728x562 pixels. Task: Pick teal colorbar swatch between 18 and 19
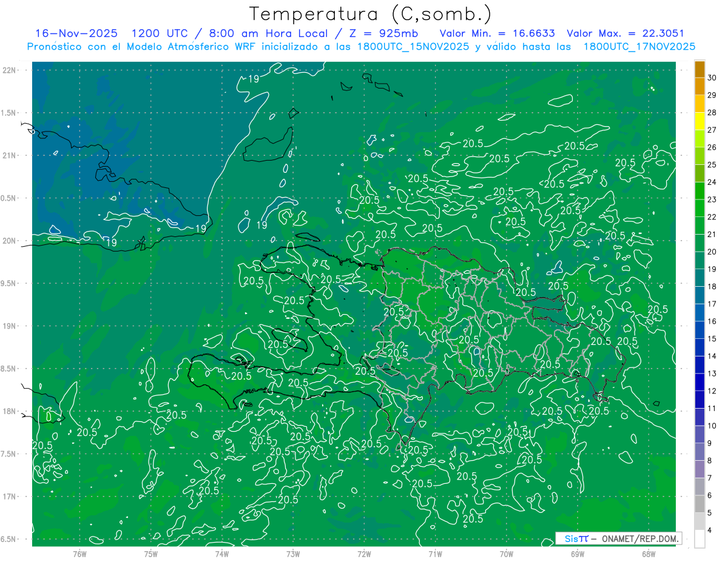click(x=700, y=278)
